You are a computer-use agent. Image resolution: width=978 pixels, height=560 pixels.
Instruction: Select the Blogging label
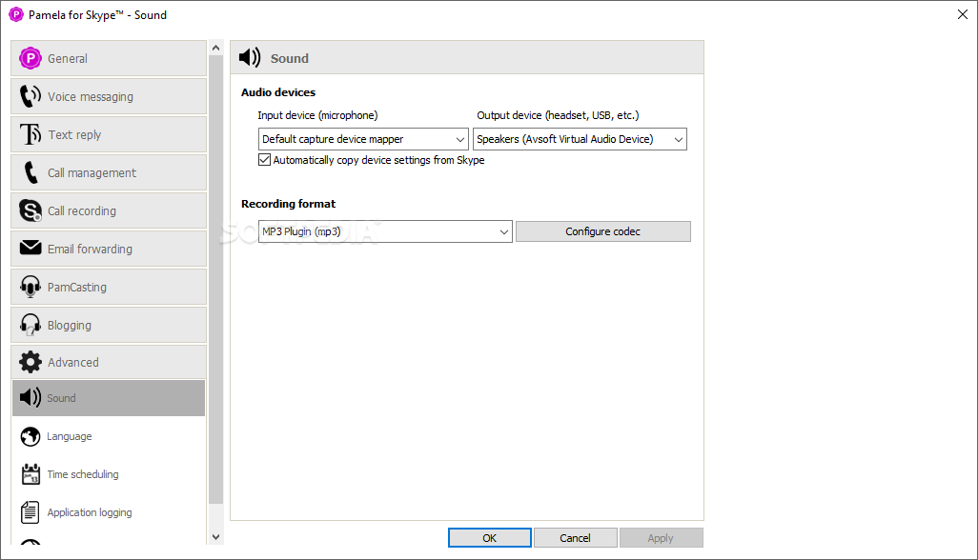(70, 325)
